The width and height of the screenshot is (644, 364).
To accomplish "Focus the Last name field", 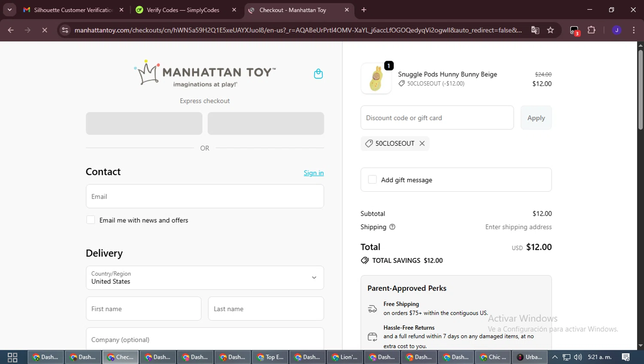I will 266,309.
